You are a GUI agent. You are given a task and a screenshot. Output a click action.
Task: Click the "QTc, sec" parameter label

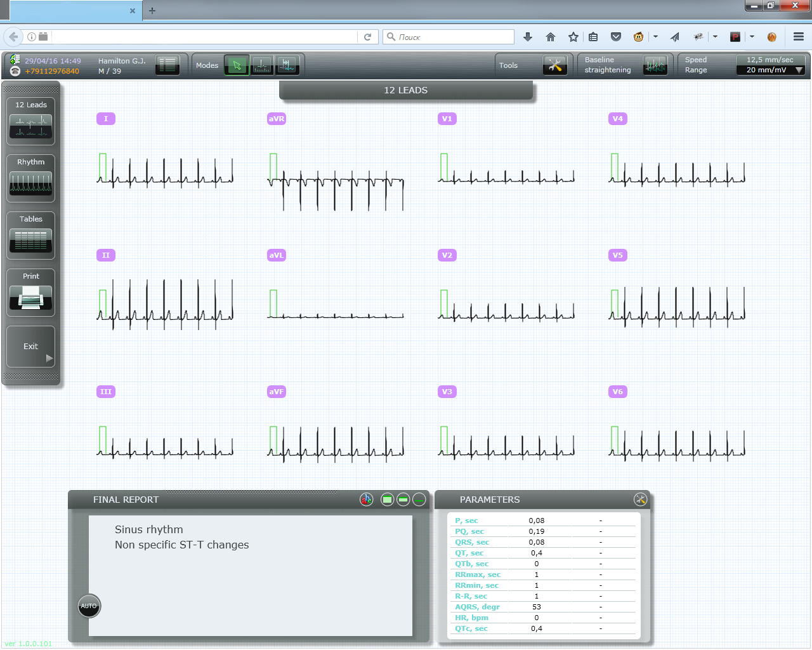(x=471, y=628)
